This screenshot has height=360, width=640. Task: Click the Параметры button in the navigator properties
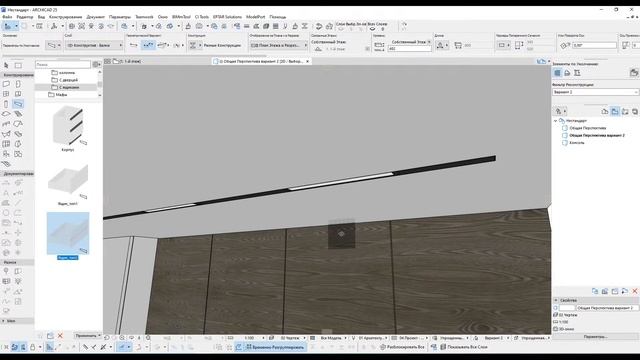pyautogui.click(x=595, y=337)
